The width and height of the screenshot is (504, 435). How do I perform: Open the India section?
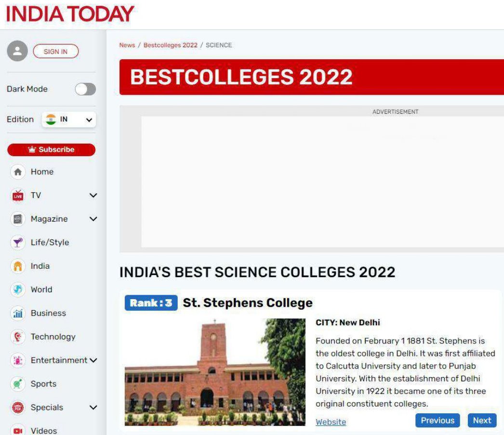tap(40, 266)
